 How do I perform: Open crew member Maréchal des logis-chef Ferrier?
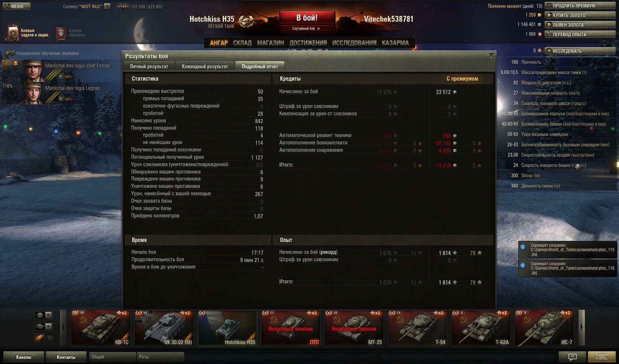[61, 71]
